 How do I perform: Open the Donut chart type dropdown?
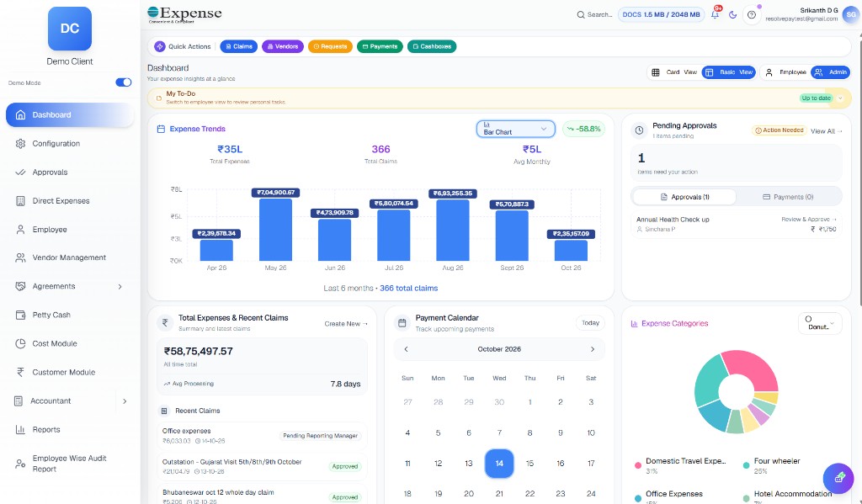(820, 323)
